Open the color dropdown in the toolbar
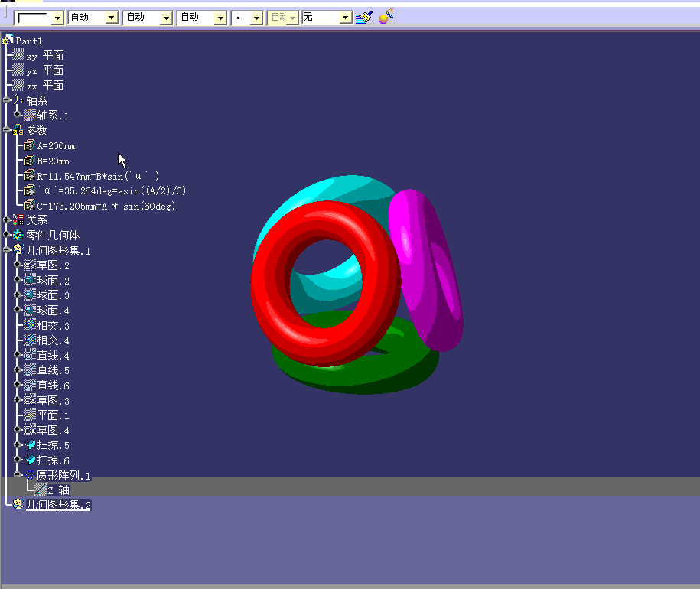This screenshot has height=589, width=700. (57, 18)
